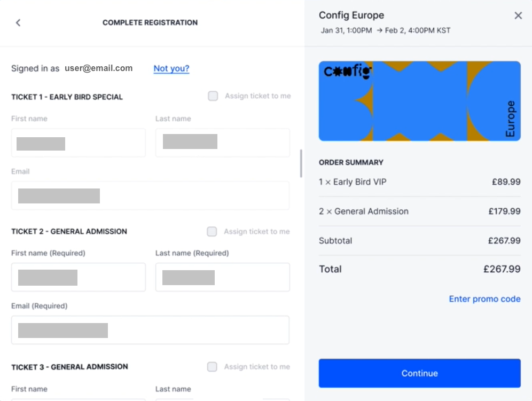Viewport: 532px width, 401px height.
Task: Click the blue Continue button
Action: [419, 373]
